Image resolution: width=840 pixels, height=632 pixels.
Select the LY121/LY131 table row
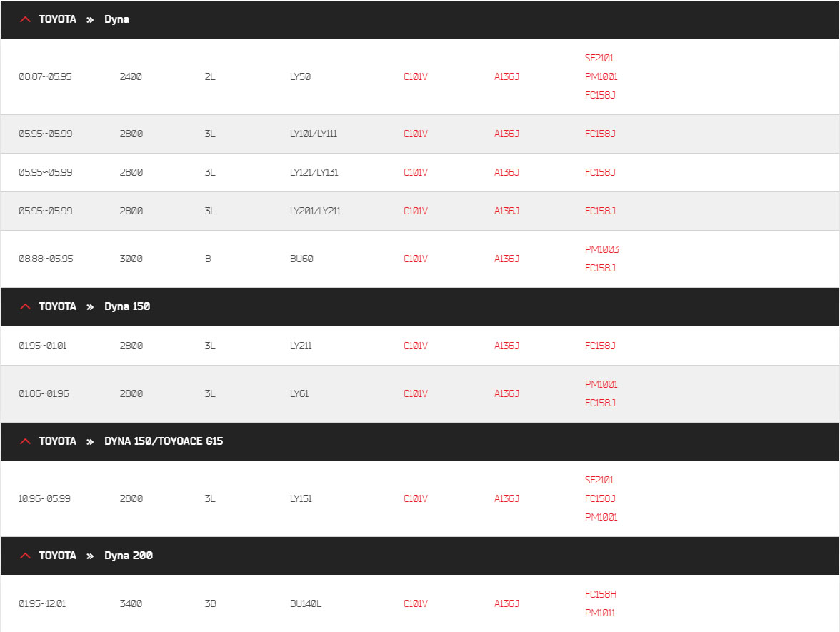(420, 173)
